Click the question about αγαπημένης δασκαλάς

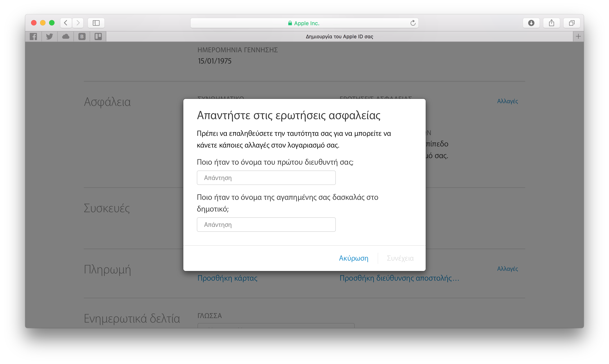pyautogui.click(x=287, y=203)
